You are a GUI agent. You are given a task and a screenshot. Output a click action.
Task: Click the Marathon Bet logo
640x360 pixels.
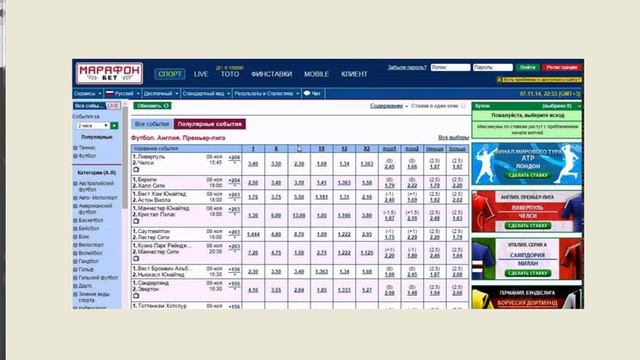click(109, 73)
